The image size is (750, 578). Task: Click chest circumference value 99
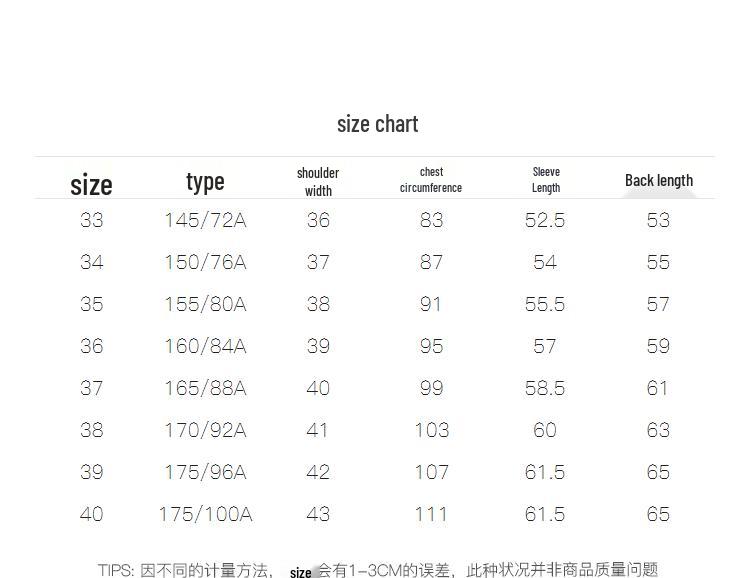431,388
